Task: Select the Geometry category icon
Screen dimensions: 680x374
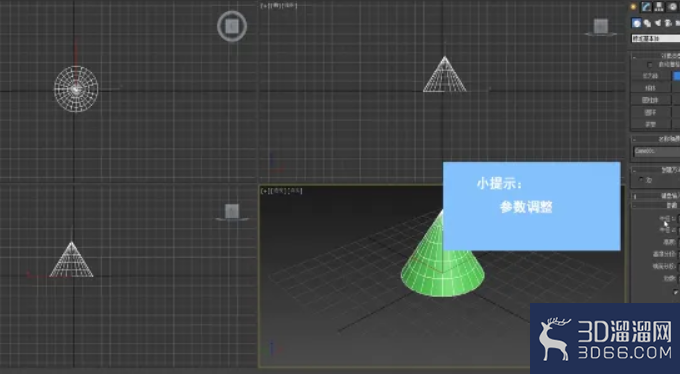Action: [637, 23]
